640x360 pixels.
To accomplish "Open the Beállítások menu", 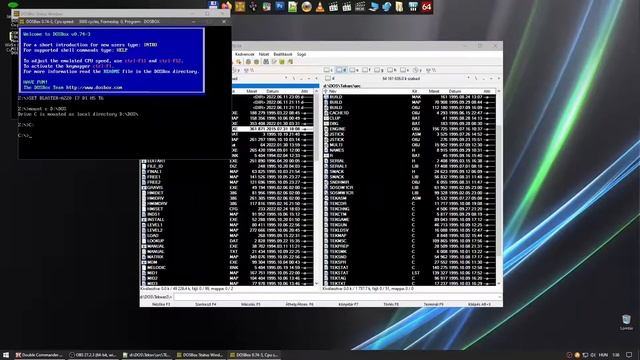I will 283,54.
